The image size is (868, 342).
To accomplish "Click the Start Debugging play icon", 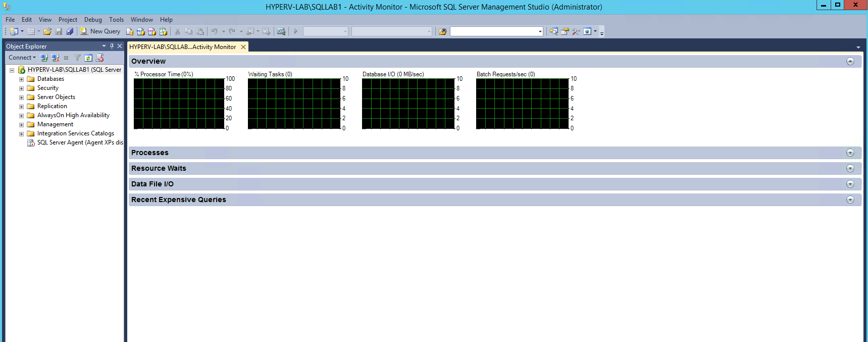I will [x=296, y=31].
